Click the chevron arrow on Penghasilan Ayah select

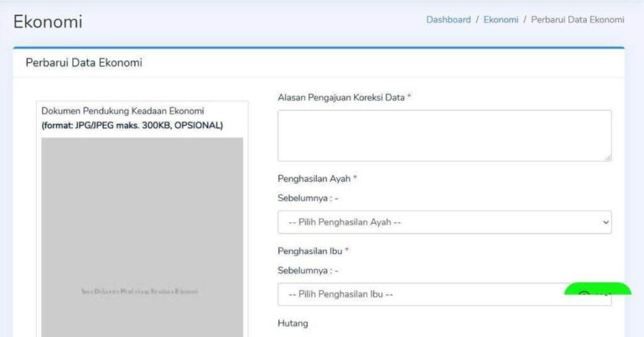605,222
